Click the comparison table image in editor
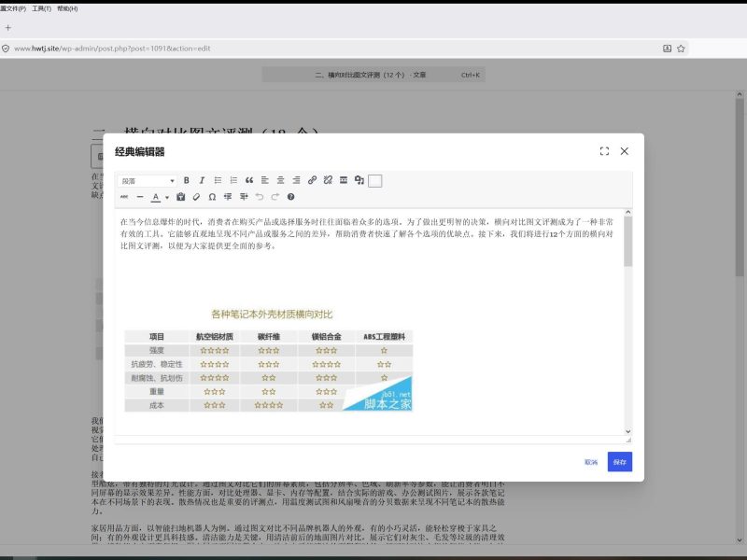This screenshot has height=560, width=747. pyautogui.click(x=268, y=359)
